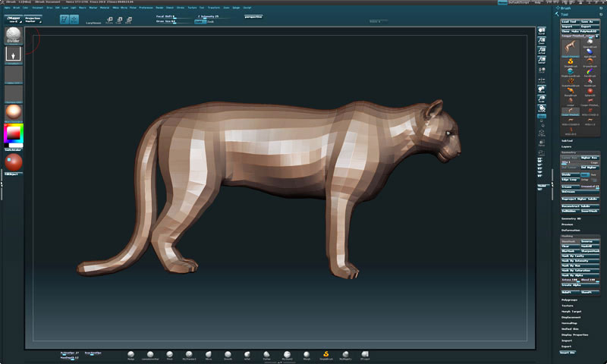Select the rainbow-colored brush tool icon
The height and width of the screenshot is (364, 607).
click(x=590, y=71)
